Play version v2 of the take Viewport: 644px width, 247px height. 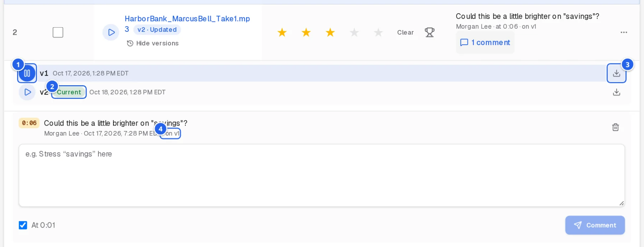coord(27,92)
